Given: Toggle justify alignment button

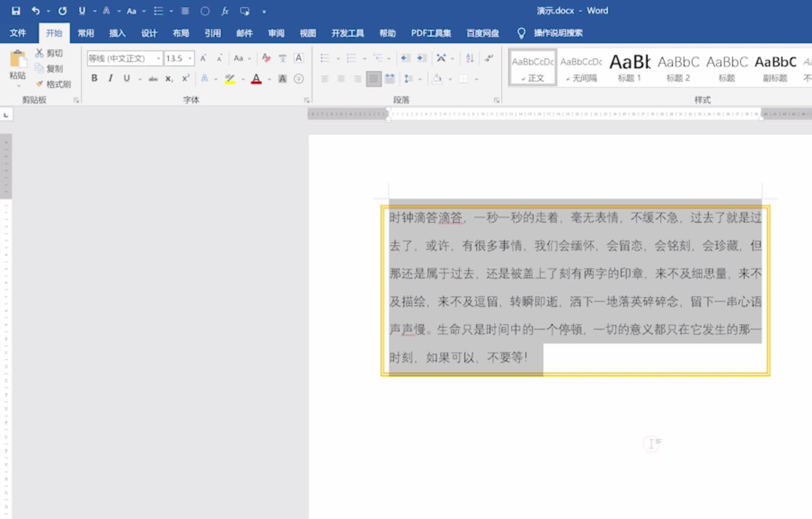Looking at the screenshot, I should tap(374, 78).
